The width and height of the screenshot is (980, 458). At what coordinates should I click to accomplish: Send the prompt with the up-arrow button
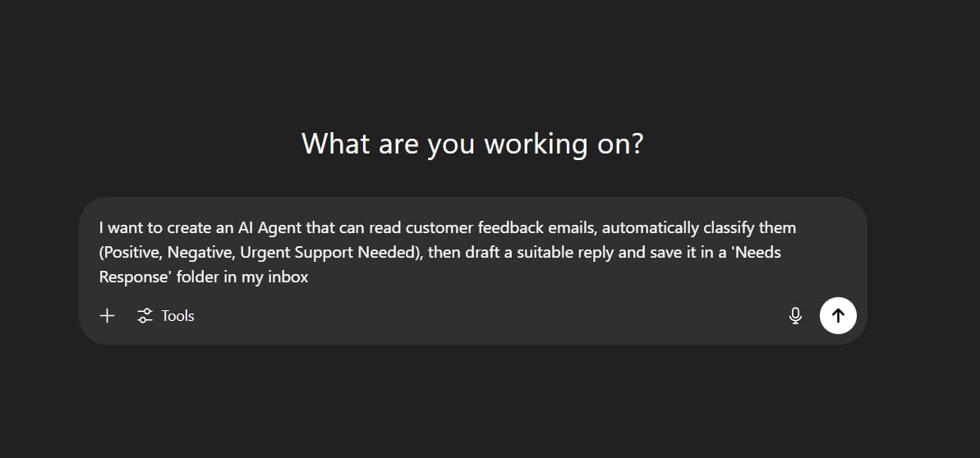click(838, 315)
